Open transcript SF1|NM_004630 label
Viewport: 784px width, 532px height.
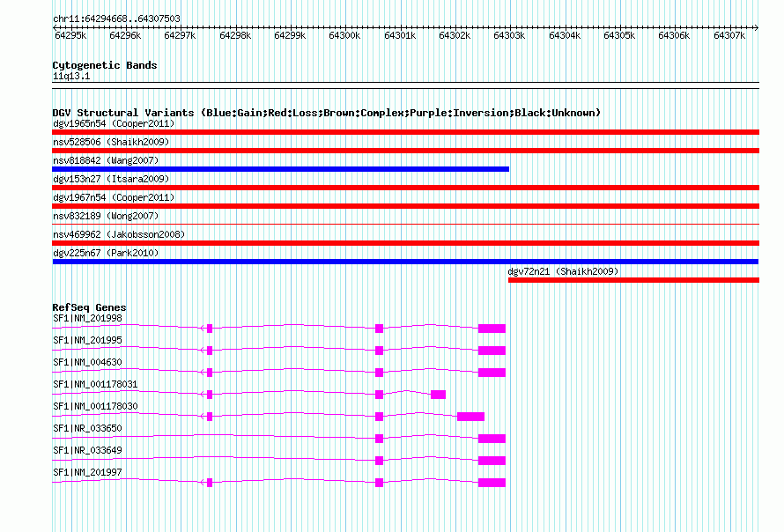(x=87, y=363)
